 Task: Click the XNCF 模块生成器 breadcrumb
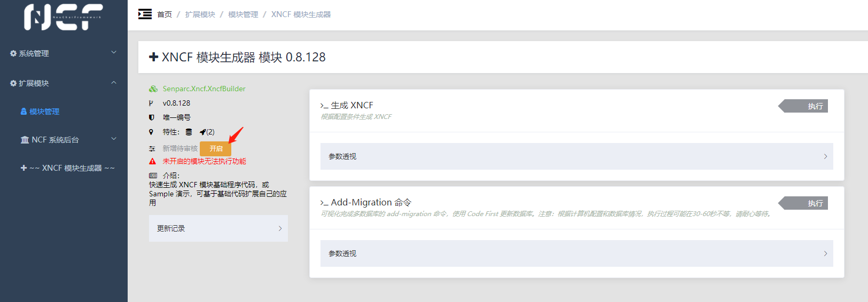tap(301, 14)
